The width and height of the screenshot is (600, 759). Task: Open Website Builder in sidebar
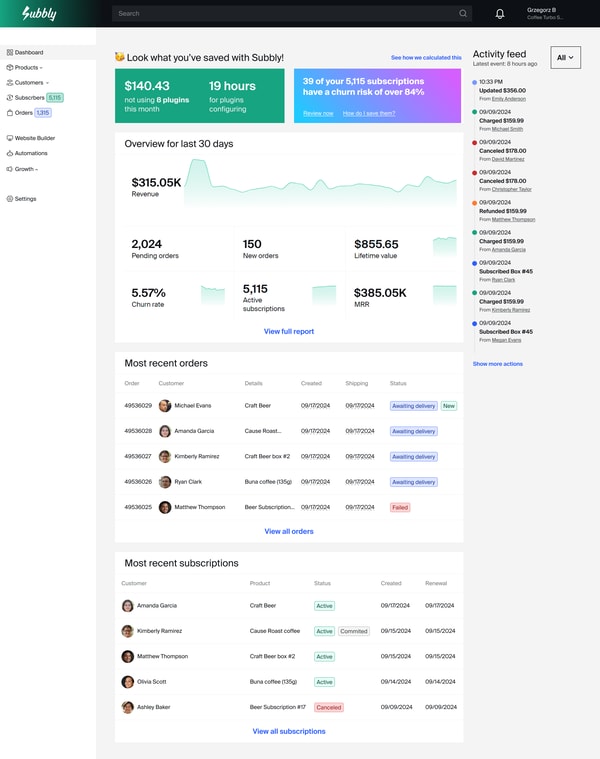35,138
